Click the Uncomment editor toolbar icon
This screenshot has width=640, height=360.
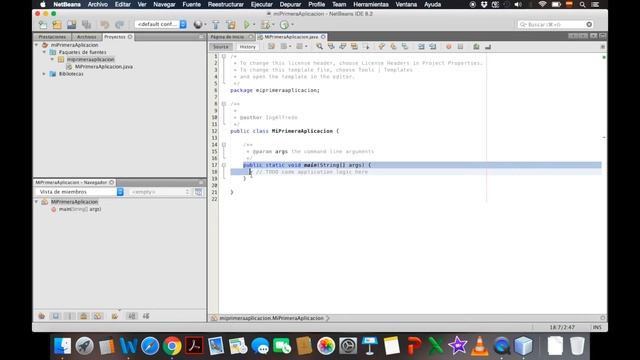point(488,47)
